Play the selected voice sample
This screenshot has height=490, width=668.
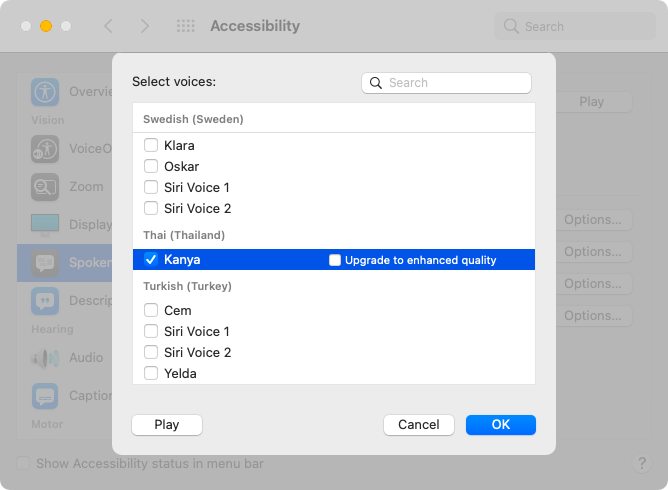(167, 424)
